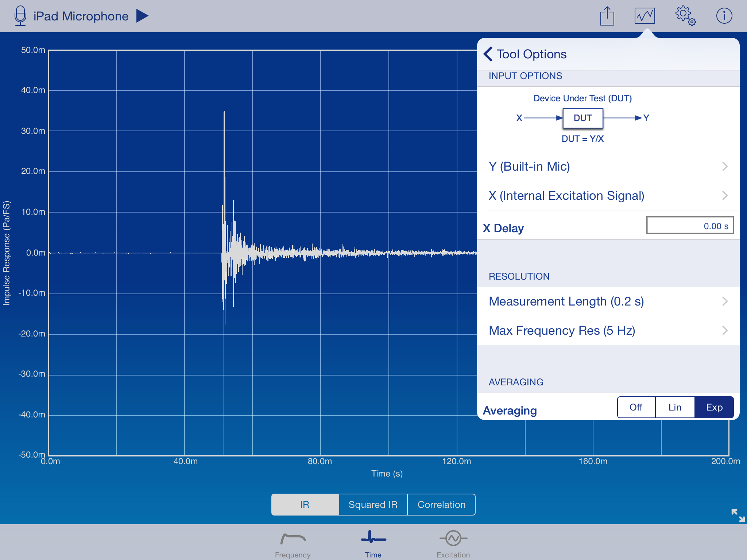
Task: Tap the X Delay value field
Action: point(690,226)
